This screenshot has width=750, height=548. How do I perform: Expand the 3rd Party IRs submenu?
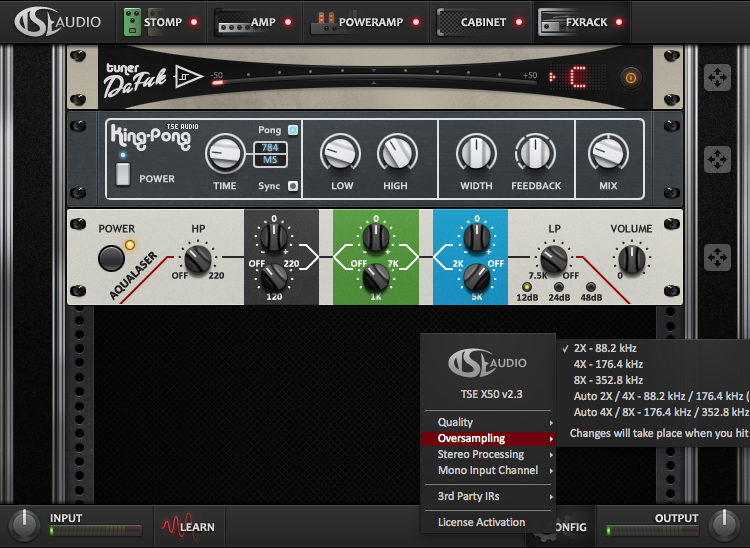[488, 496]
